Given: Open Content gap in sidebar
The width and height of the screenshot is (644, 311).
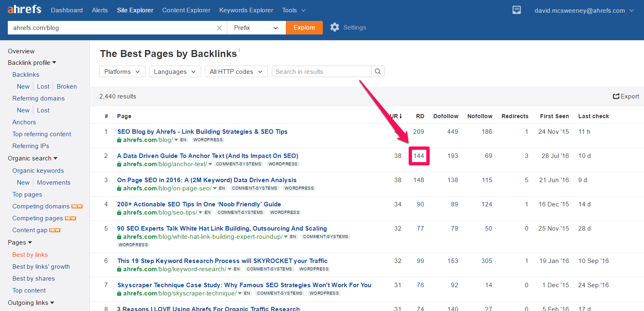Looking at the screenshot, I should 30,230.
